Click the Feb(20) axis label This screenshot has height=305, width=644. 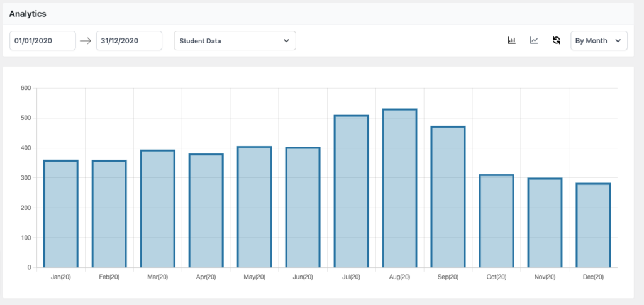pyautogui.click(x=109, y=277)
